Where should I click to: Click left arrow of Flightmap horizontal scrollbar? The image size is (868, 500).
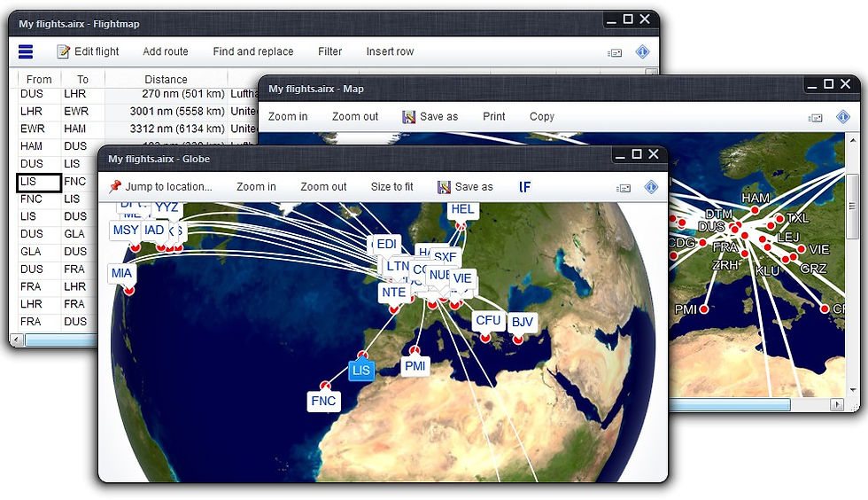pyautogui.click(x=17, y=340)
